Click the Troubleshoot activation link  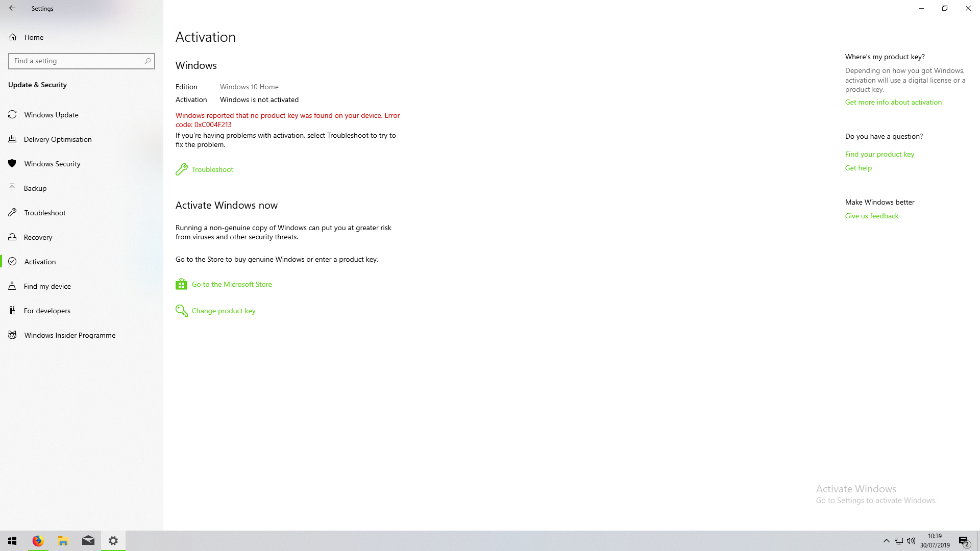click(x=212, y=169)
